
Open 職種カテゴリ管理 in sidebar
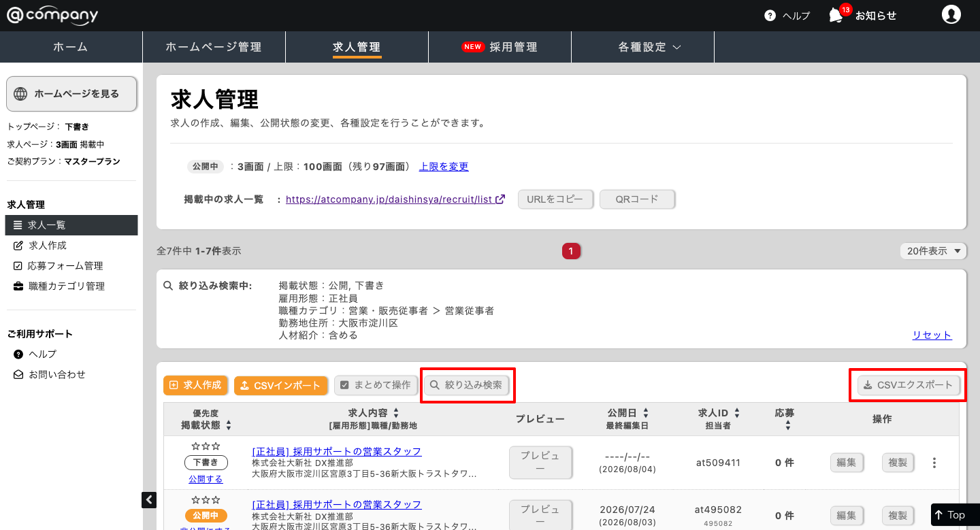tap(59, 286)
